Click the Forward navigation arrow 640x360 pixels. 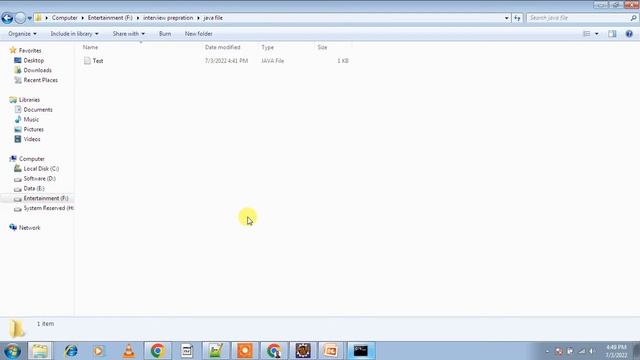pos(20,18)
